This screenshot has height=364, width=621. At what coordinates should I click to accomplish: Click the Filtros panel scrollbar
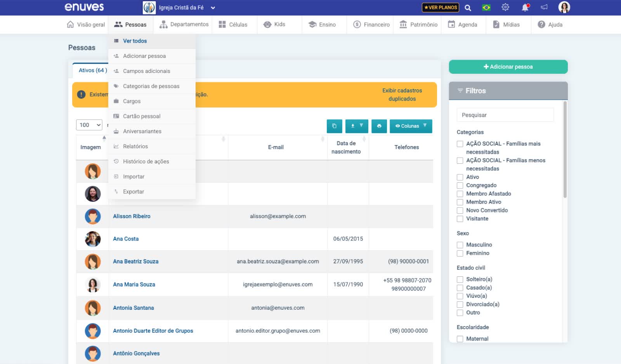coord(565,149)
